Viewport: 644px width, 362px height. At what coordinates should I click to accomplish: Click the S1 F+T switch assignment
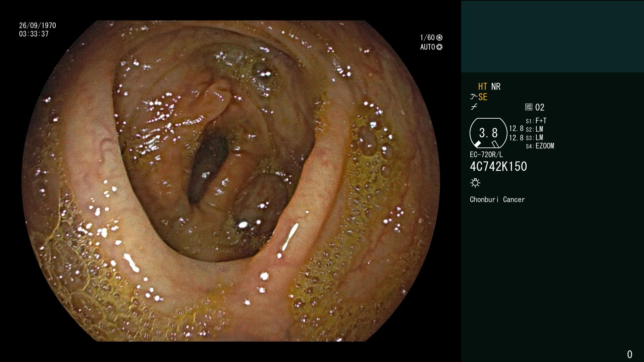click(536, 121)
